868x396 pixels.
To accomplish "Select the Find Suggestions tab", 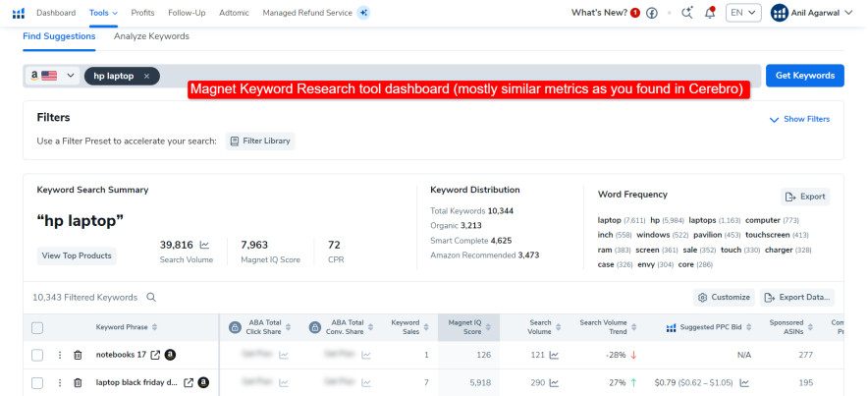I will 59,36.
